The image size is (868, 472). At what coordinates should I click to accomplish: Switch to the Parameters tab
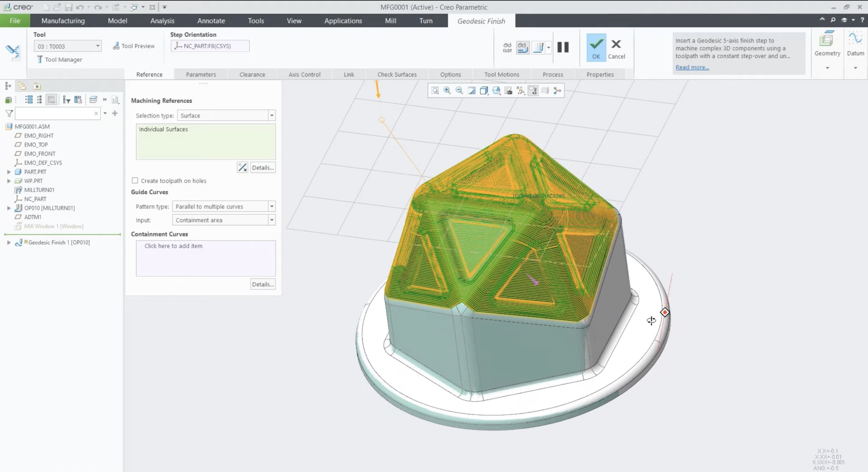201,74
